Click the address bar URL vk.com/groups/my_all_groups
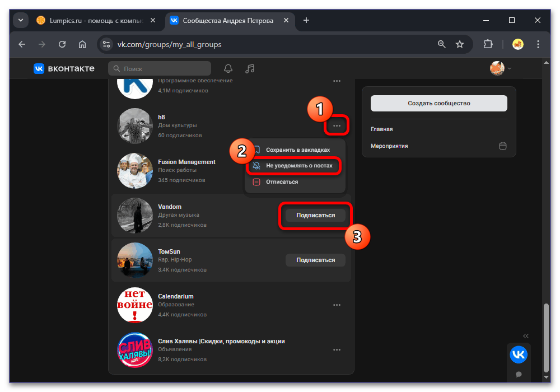This screenshot has height=392, width=560. coord(169,45)
